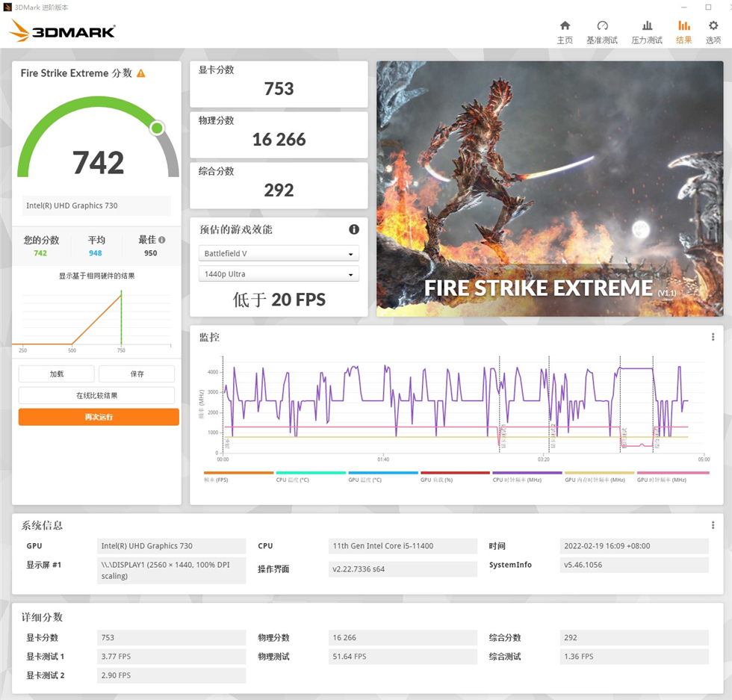Click 在线比较结果 compare online button
The image size is (732, 700).
pos(96,395)
